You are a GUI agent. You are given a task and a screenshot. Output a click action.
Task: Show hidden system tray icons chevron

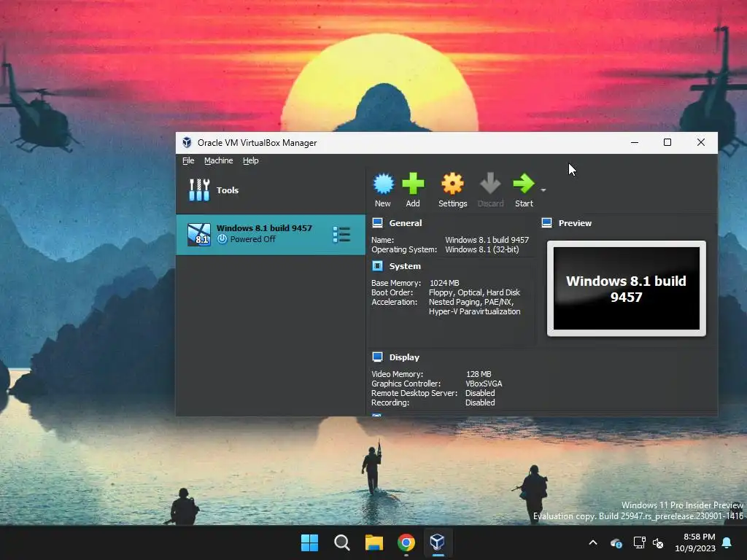593,542
